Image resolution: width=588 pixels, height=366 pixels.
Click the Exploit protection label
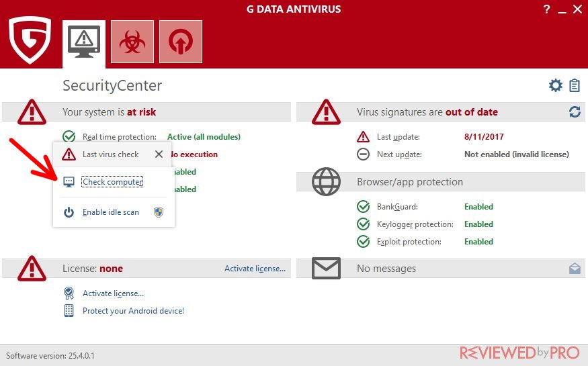409,242
